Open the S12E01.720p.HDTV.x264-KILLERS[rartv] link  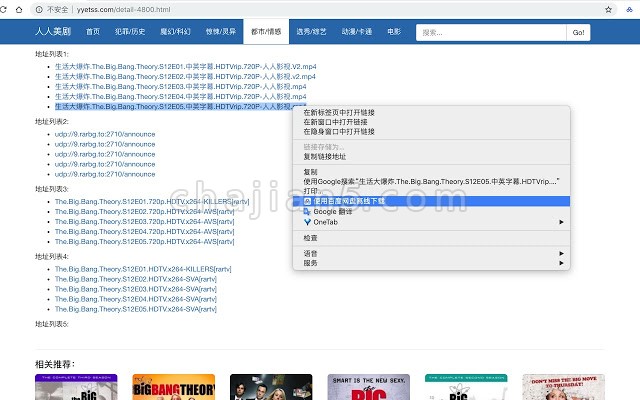[152, 202]
